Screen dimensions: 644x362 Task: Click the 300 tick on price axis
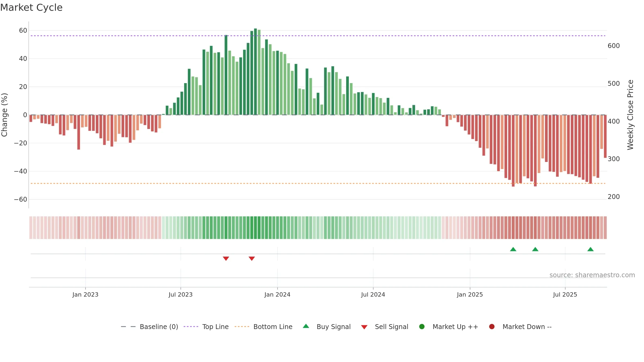click(614, 159)
